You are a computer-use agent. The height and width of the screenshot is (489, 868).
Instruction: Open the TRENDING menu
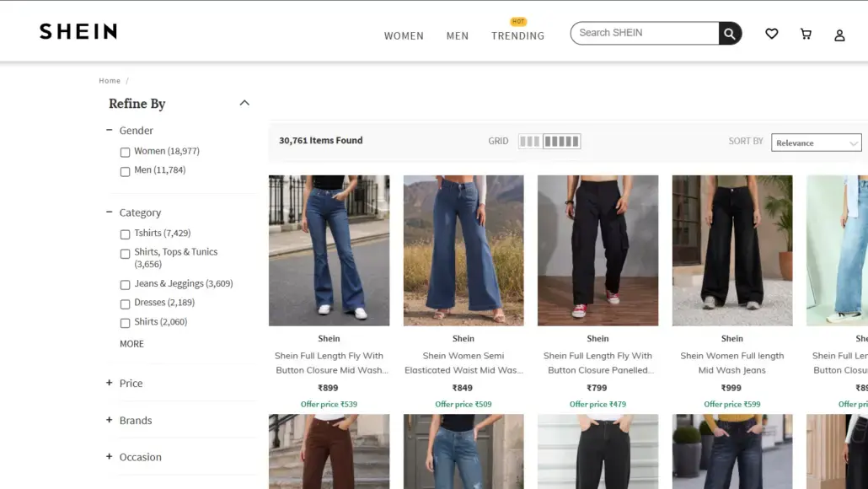517,36
